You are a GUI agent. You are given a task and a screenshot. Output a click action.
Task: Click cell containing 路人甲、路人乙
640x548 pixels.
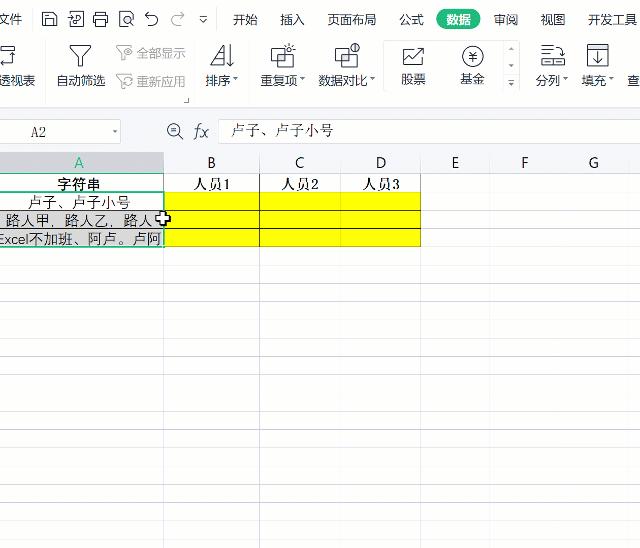(x=81, y=220)
